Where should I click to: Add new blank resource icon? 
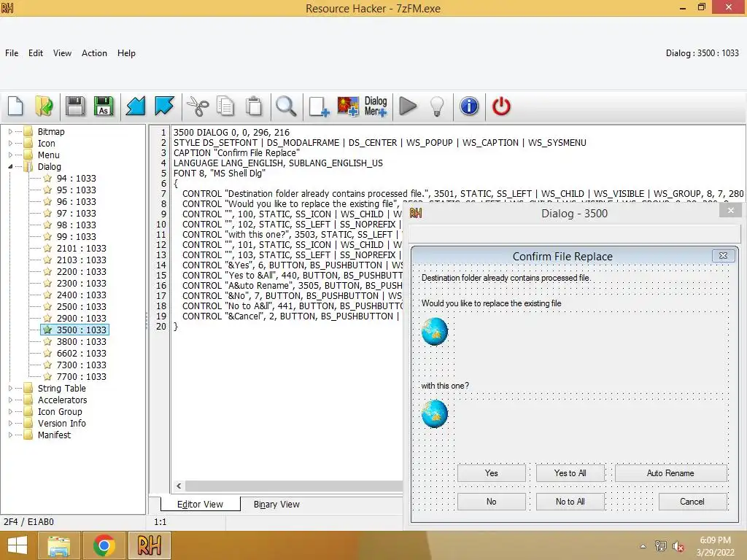point(318,106)
